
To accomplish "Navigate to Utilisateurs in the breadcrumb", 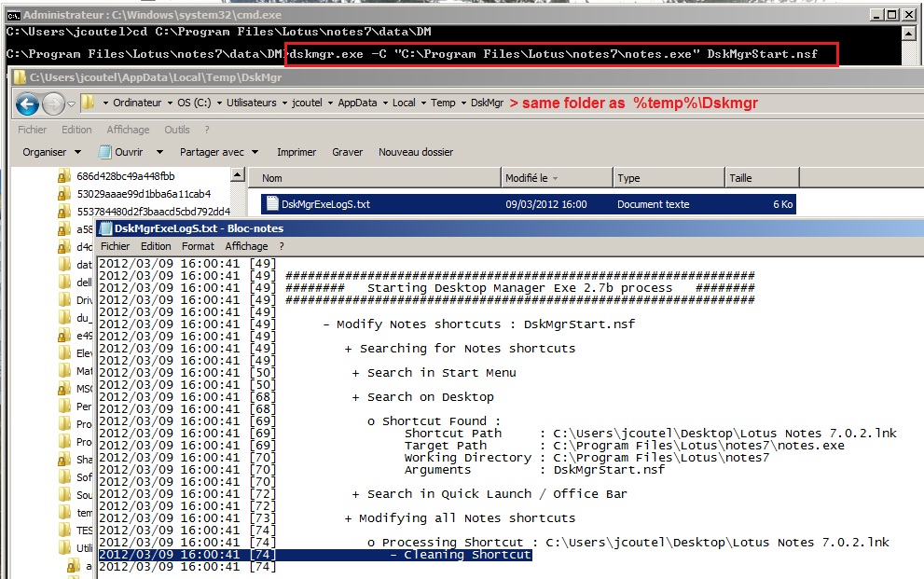I will coord(251,103).
